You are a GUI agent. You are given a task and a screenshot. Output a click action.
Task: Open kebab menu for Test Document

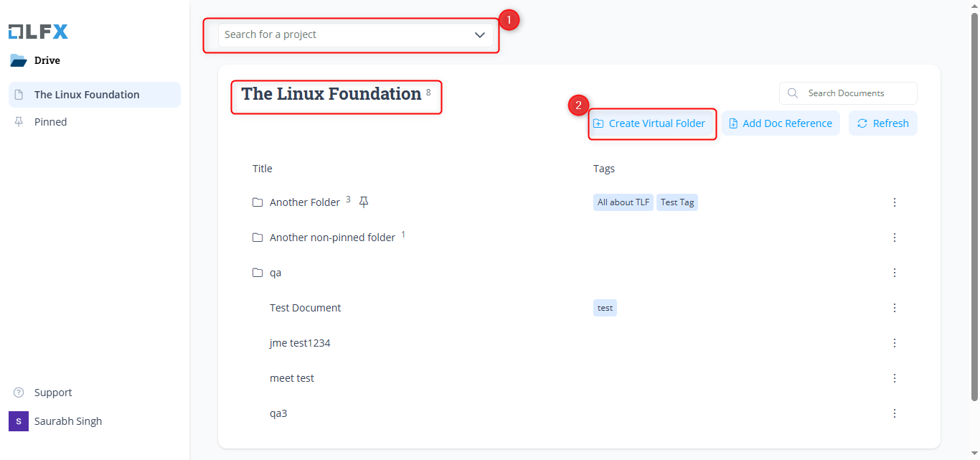pos(895,308)
